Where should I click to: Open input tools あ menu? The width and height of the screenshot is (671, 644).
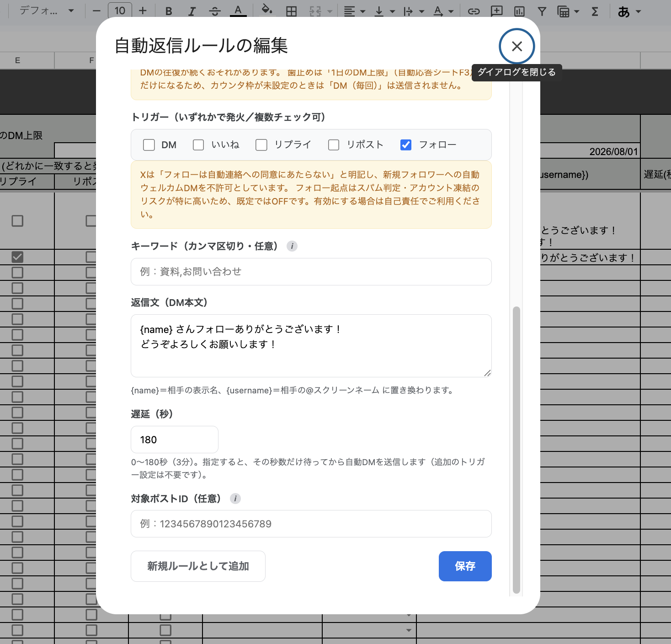629,11
